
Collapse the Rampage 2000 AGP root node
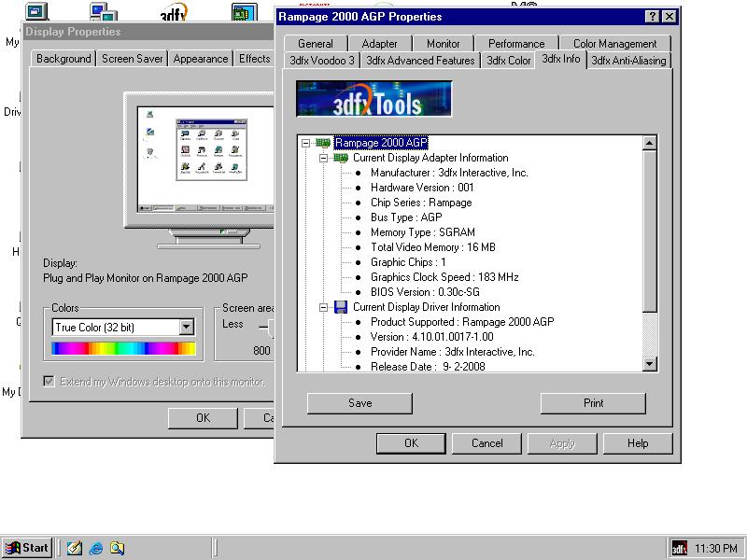pos(305,143)
